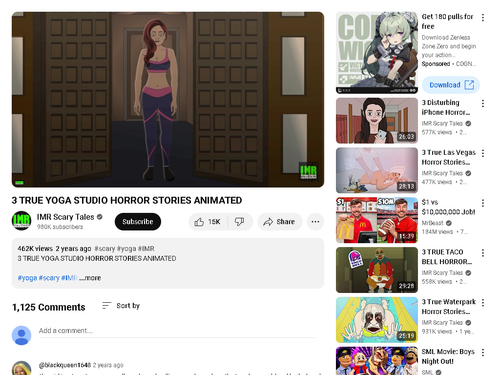This screenshot has height=375, width=500.
Task: Open Sort by comments dropdown
Action: 121,306
